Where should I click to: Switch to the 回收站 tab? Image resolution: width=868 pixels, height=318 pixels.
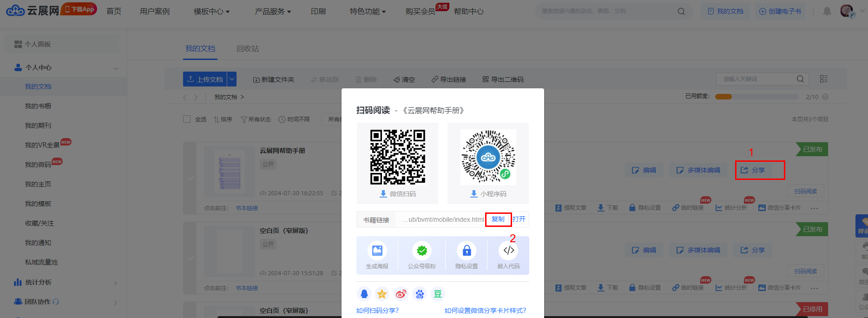[247, 49]
